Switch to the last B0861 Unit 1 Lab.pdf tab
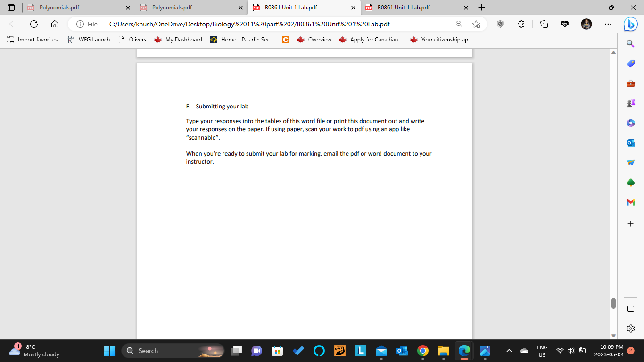Image resolution: width=644 pixels, height=362 pixels. click(416, 8)
